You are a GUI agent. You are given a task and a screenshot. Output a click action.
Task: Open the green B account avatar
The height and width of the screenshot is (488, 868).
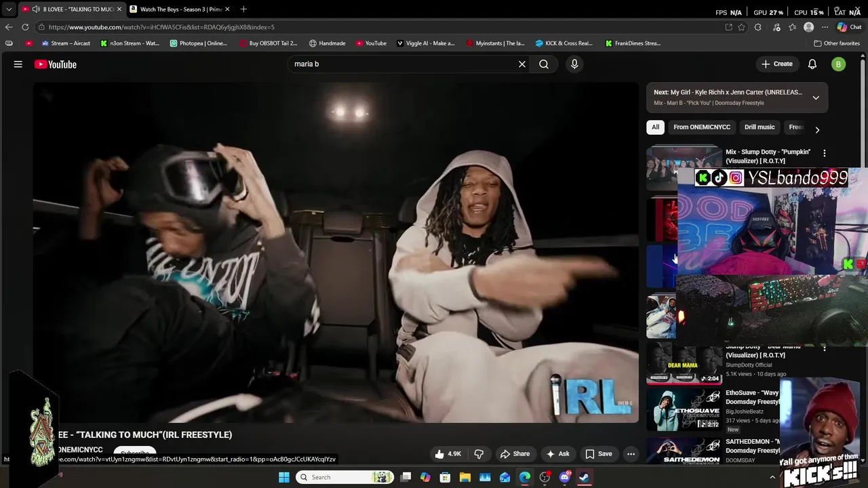(x=839, y=64)
